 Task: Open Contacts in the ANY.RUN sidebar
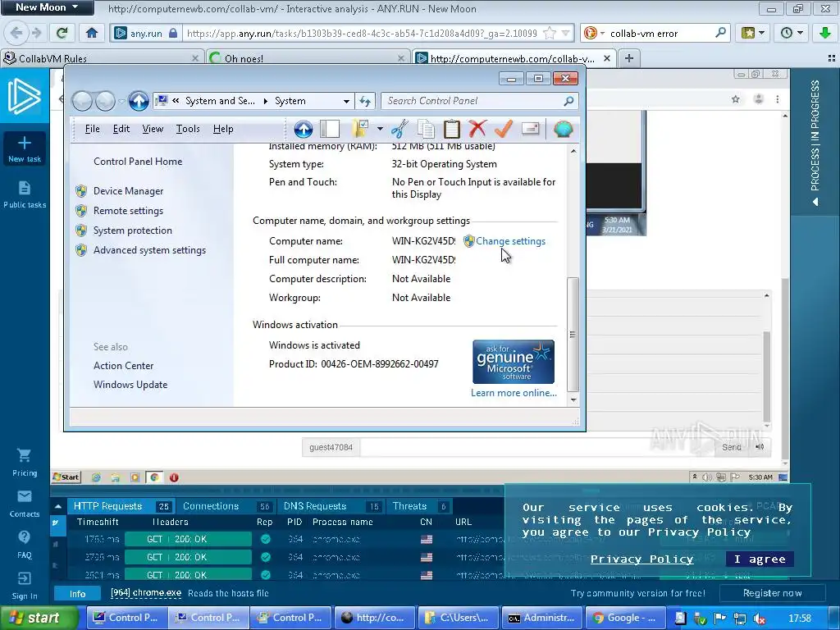click(24, 504)
